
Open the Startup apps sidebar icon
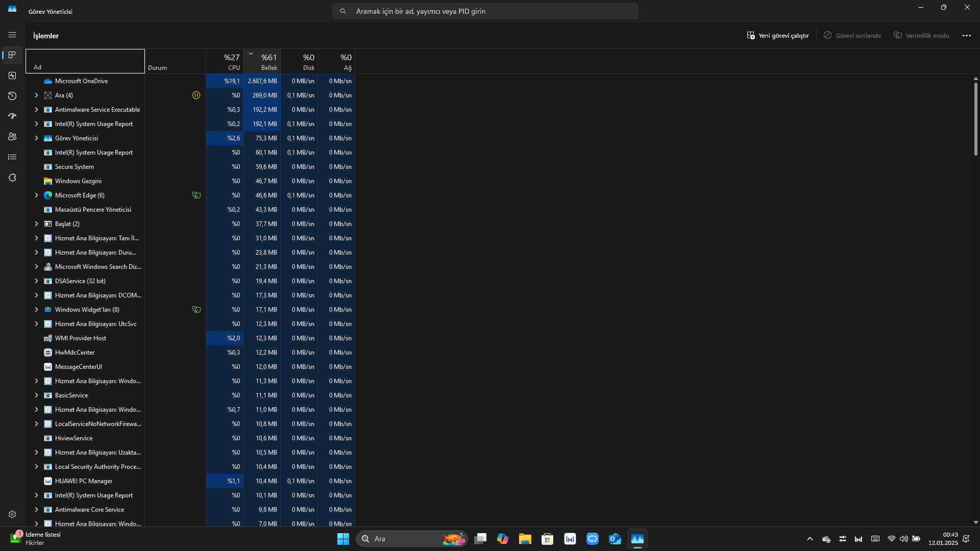(x=12, y=116)
